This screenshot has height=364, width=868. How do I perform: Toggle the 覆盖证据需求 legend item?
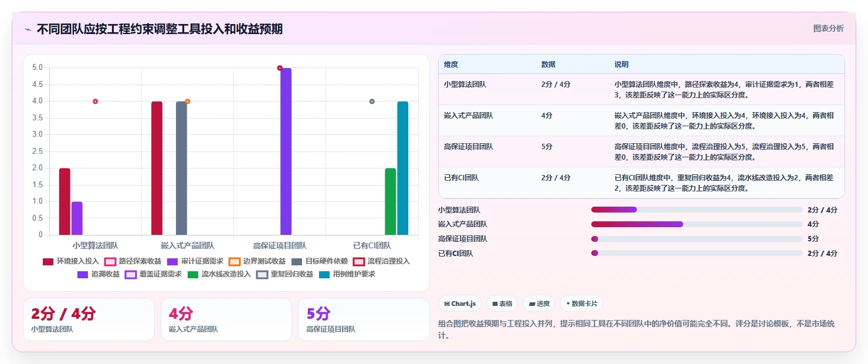(154, 274)
